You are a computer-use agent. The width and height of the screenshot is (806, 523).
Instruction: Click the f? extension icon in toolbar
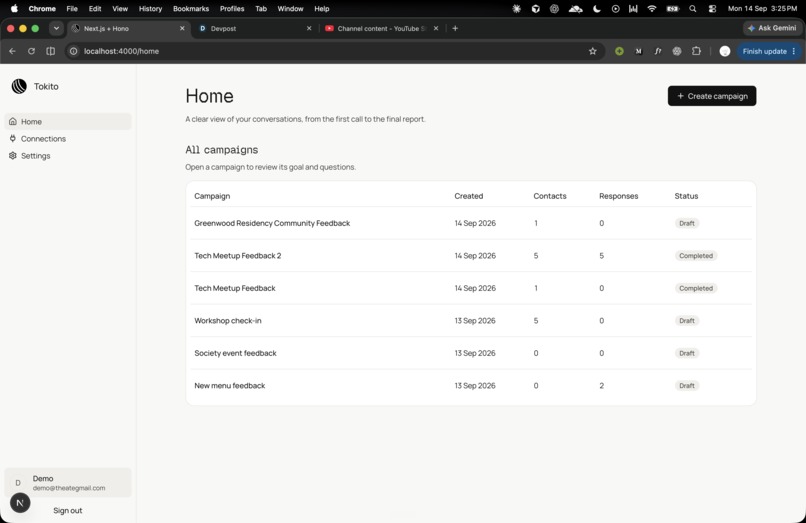coord(658,51)
